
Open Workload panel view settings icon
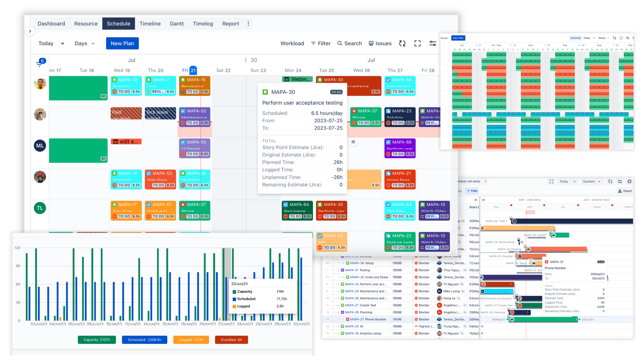click(628, 38)
